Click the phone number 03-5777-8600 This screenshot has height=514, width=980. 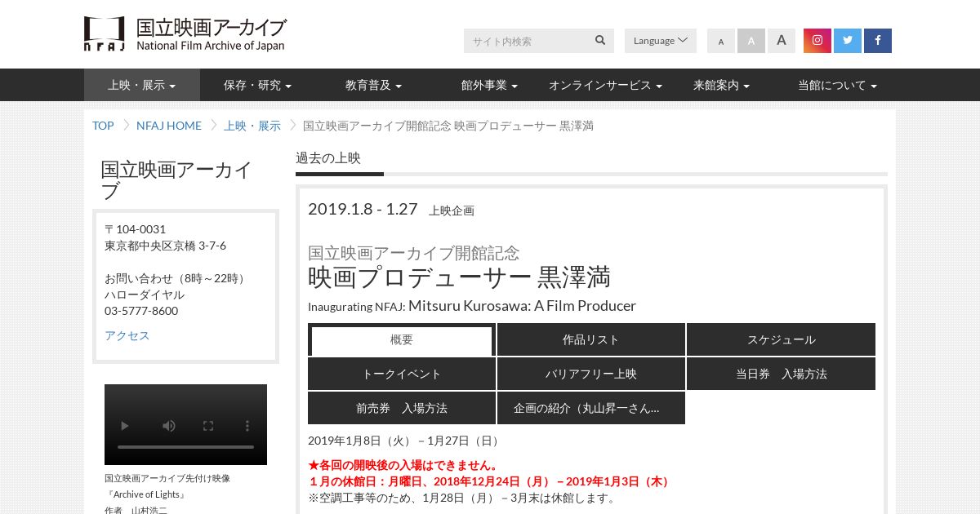tap(141, 311)
